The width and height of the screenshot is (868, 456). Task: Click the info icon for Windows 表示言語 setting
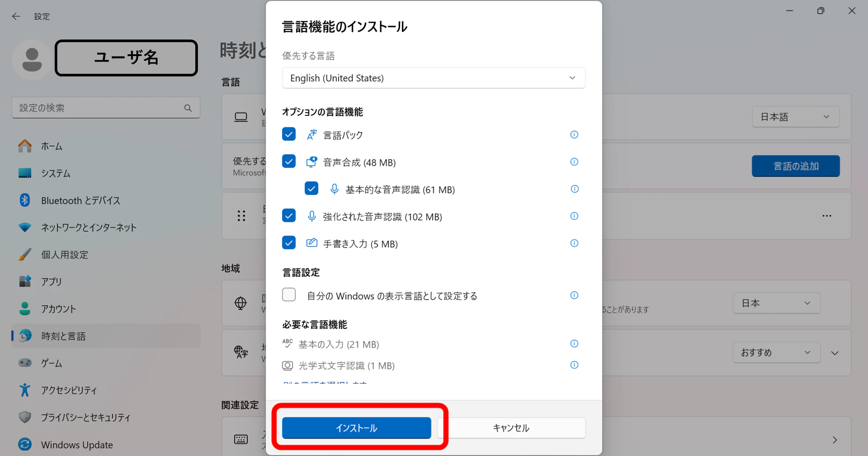point(574,295)
